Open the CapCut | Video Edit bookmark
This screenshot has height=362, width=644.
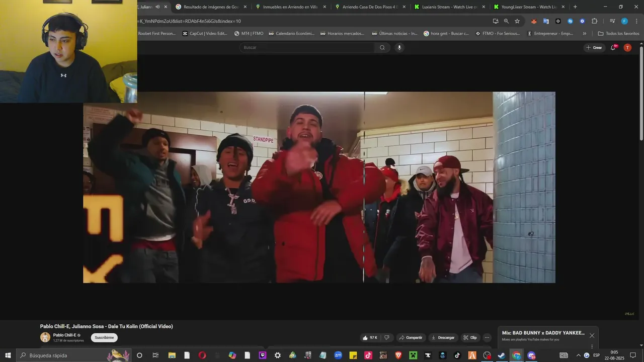coord(205,34)
